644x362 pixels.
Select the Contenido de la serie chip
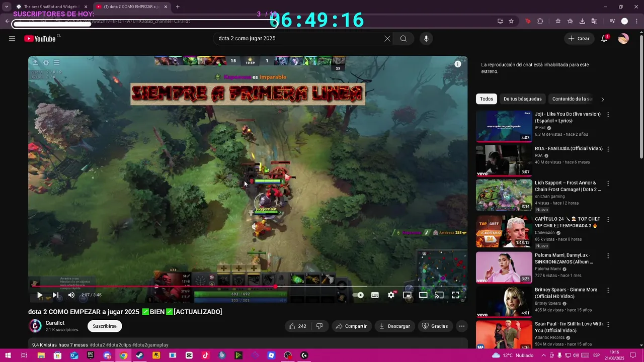click(572, 99)
